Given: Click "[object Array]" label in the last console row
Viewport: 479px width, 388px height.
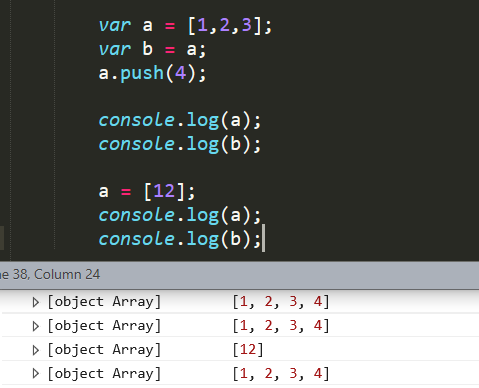Looking at the screenshot, I should click(x=104, y=374).
